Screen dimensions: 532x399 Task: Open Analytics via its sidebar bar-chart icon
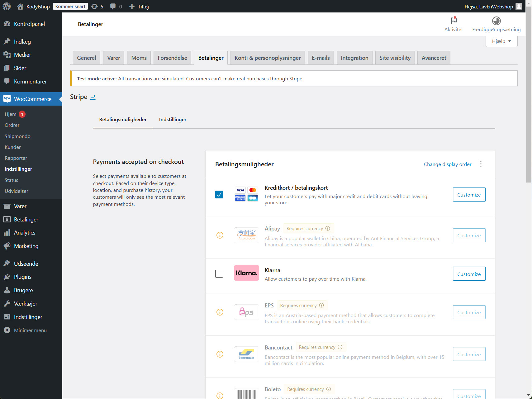pos(7,232)
